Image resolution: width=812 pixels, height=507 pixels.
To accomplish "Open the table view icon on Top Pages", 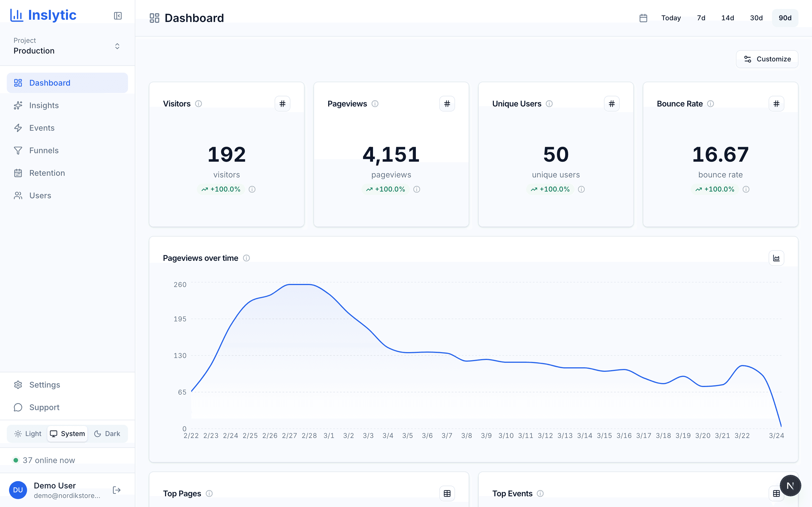I will click(447, 493).
